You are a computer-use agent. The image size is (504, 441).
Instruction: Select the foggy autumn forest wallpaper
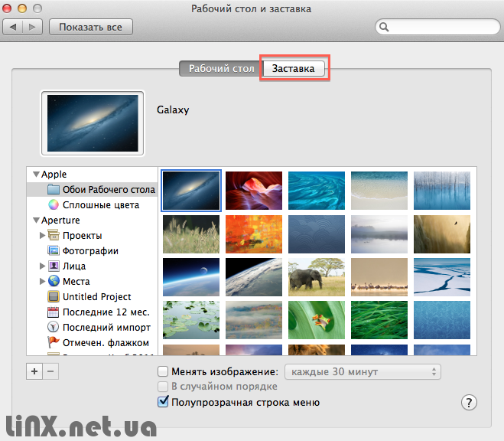[x=254, y=320]
